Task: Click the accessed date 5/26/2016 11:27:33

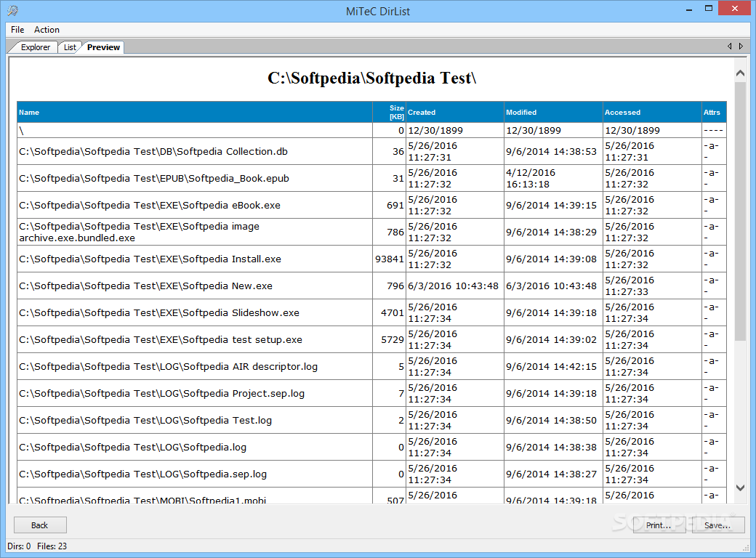Action: point(630,286)
